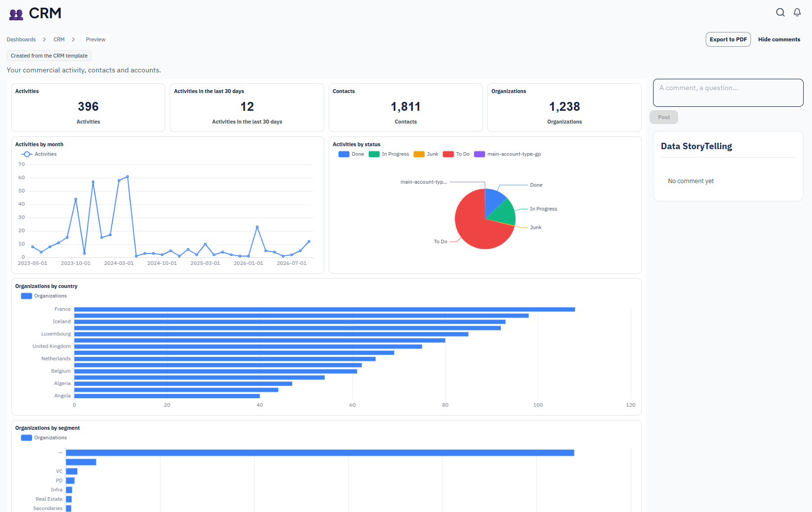Image resolution: width=812 pixels, height=512 pixels.
Task: Click the 1,238 Organizations value
Action: tap(564, 107)
